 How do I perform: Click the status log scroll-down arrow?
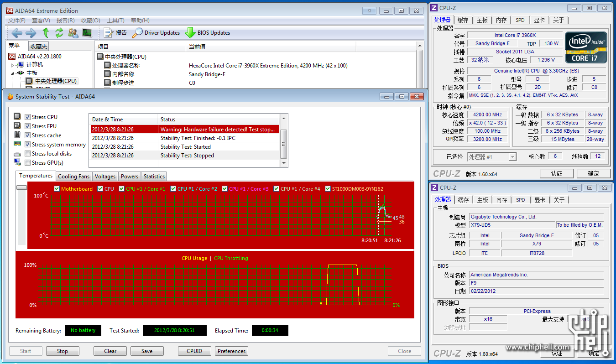(x=284, y=163)
